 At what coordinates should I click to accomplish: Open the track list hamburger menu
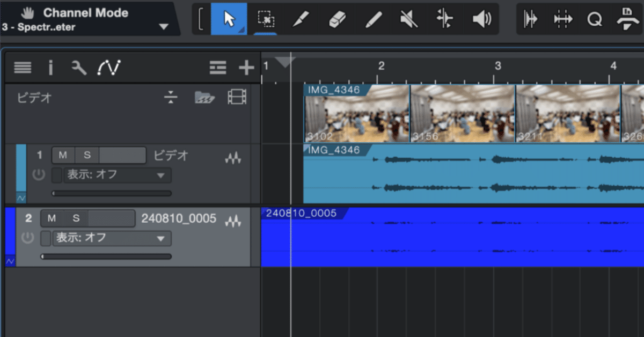[22, 68]
